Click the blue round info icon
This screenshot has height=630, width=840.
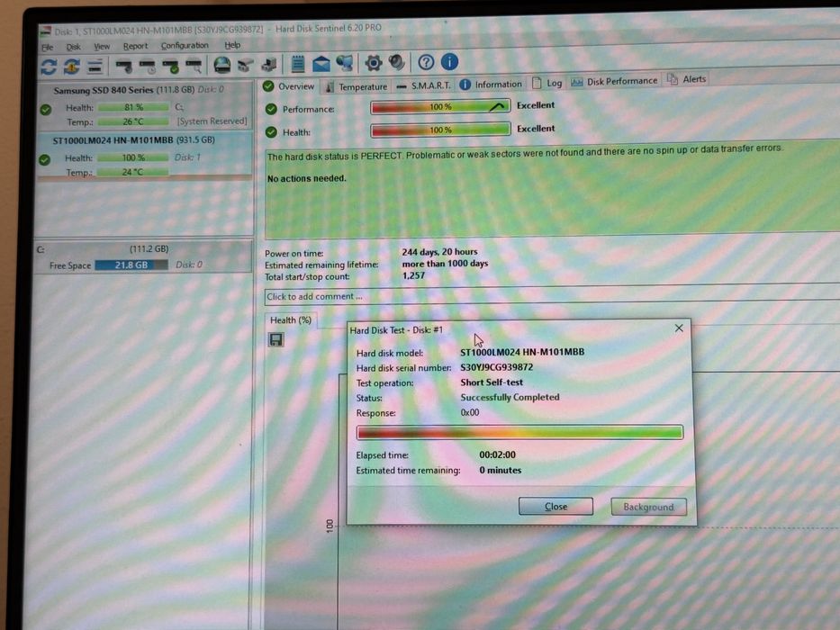pos(449,61)
